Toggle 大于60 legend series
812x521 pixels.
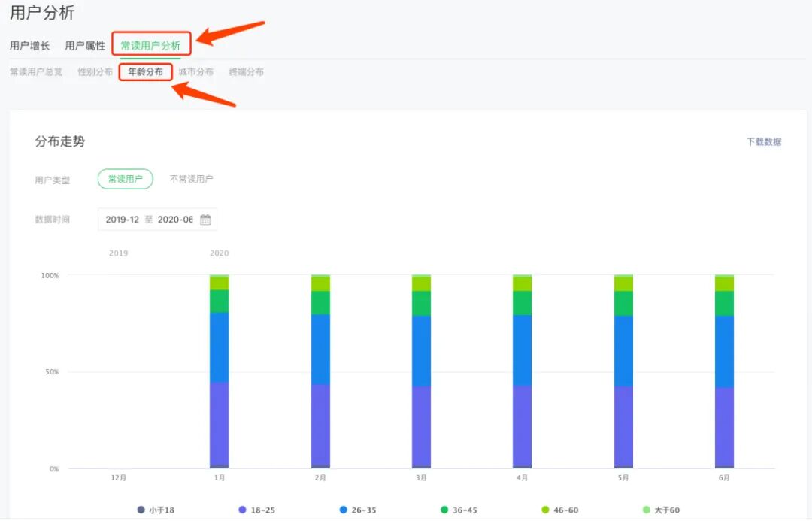[662, 510]
